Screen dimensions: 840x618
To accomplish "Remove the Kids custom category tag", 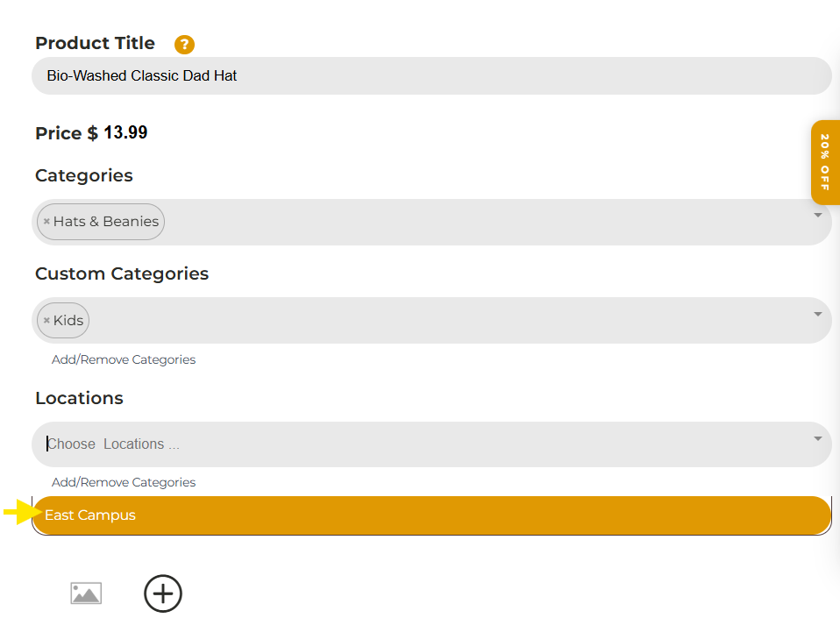I will (x=46, y=320).
